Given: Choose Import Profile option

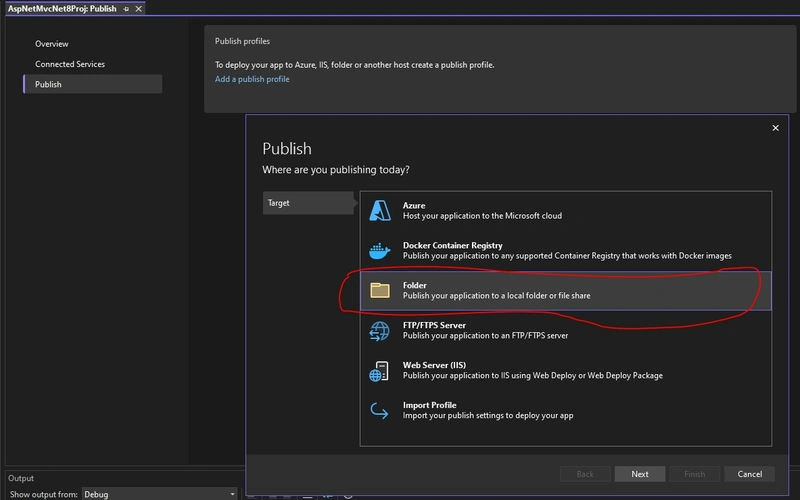Looking at the screenshot, I should click(566, 410).
